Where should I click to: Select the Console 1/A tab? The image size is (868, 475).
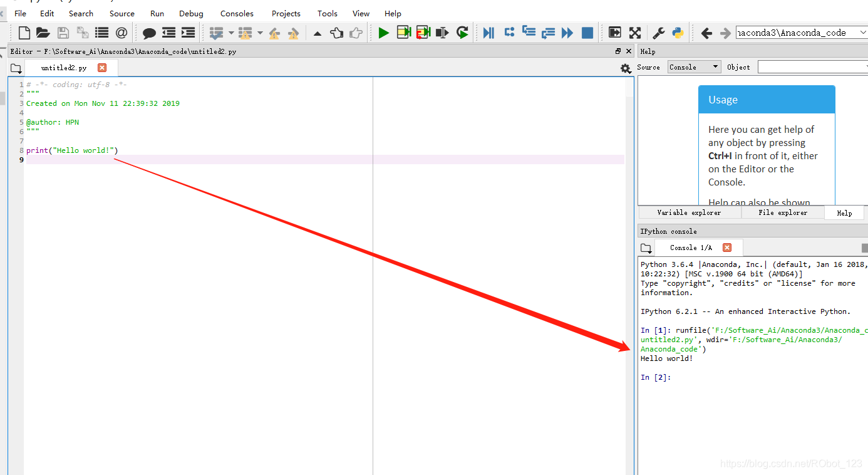click(699, 248)
